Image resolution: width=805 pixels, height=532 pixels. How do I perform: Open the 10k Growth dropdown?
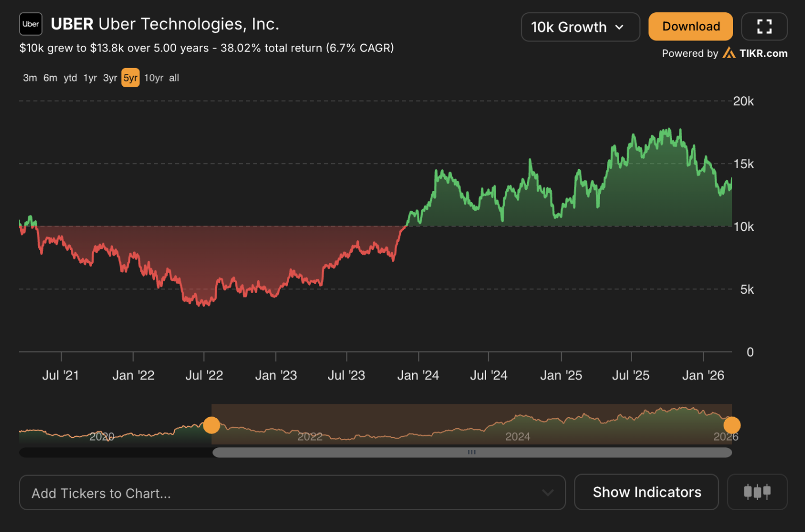click(580, 27)
